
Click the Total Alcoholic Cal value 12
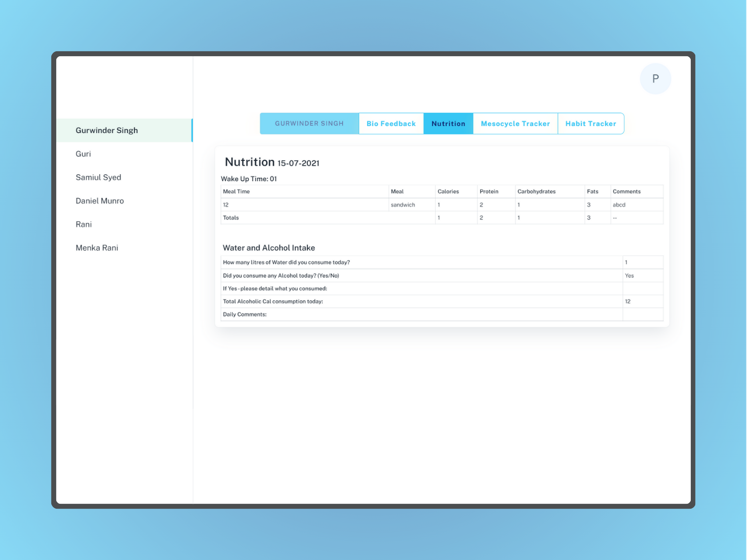pos(628,301)
